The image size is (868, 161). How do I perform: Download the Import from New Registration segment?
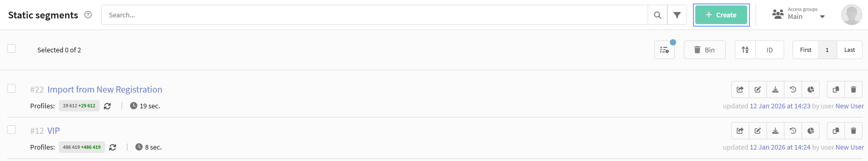tap(775, 89)
